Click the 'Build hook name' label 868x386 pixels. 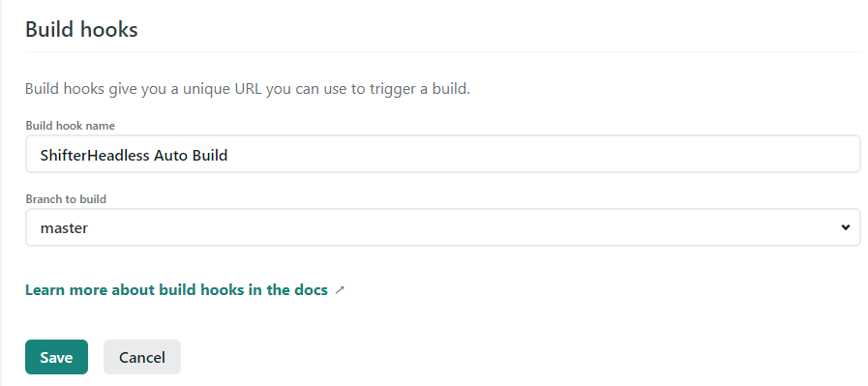pyautogui.click(x=71, y=126)
